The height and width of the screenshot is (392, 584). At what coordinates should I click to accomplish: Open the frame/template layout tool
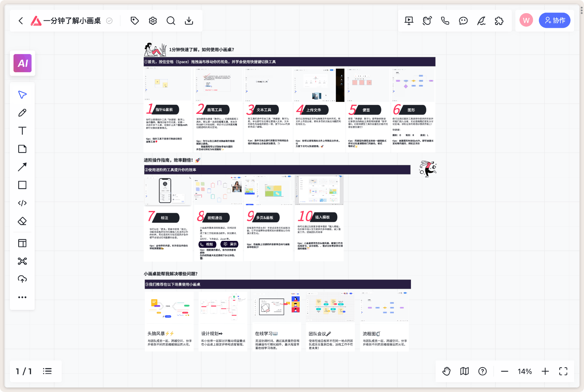[x=22, y=243]
